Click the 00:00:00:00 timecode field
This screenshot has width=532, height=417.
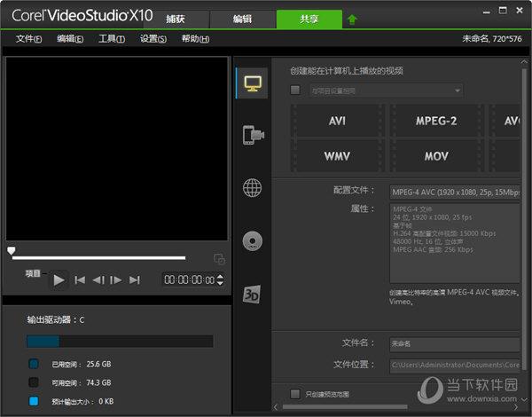[x=190, y=279]
